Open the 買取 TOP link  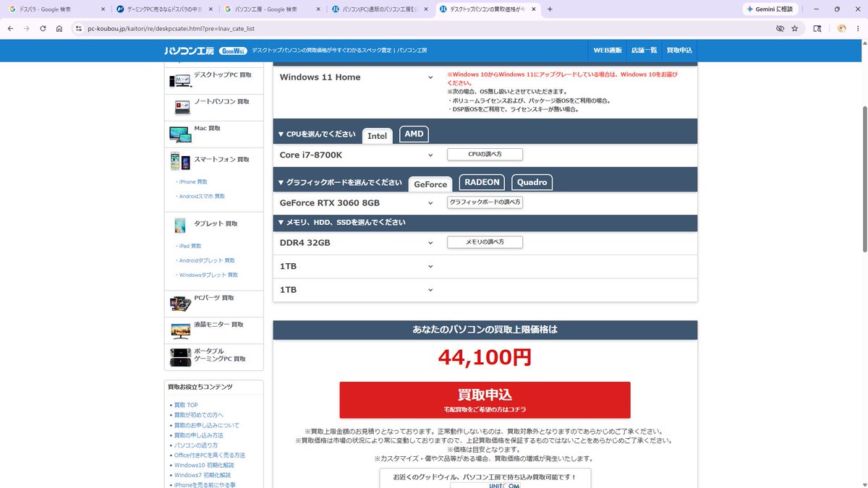point(186,405)
